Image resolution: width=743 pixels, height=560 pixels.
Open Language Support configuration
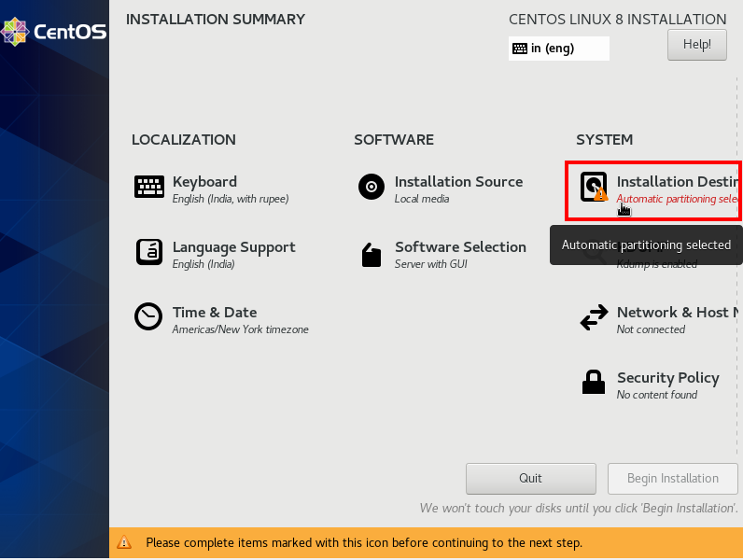(234, 247)
